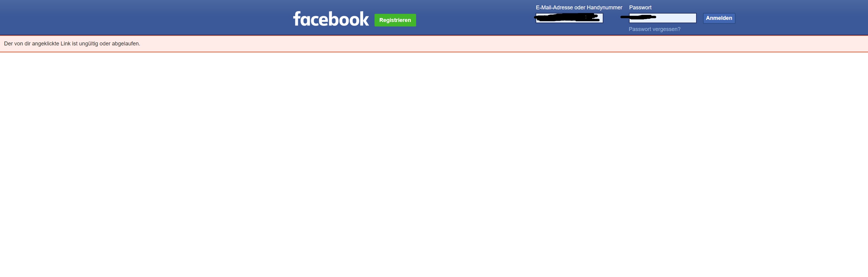Screen dimensions: 868x277
Task: Click the letter 'f' of the facebook logo
Action: coord(297,19)
